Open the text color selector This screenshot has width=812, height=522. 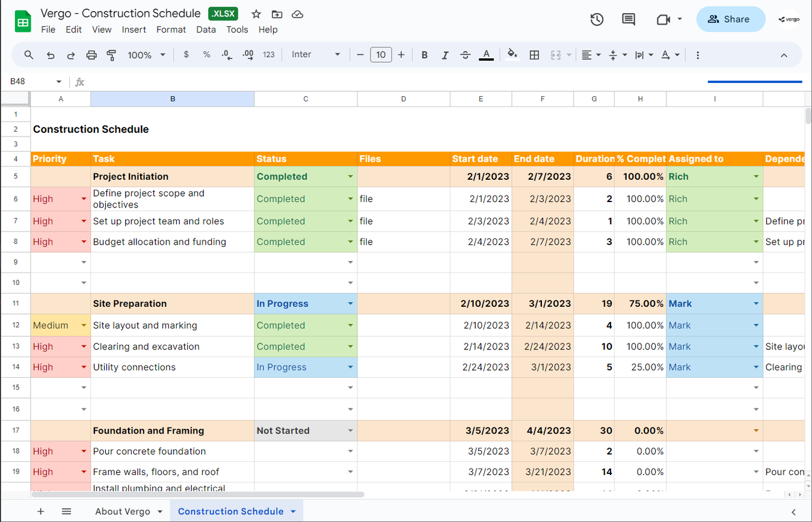[486, 55]
